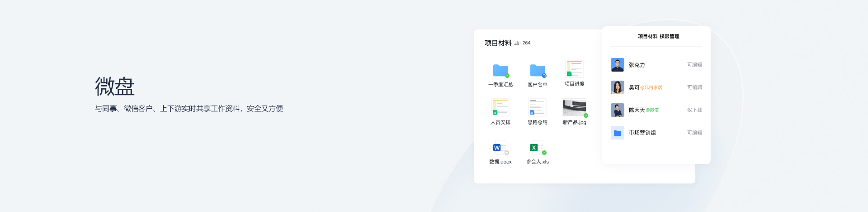Image resolution: width=868 pixels, height=212 pixels.
Task: Click 陈天天's avatar
Action: (x=618, y=110)
